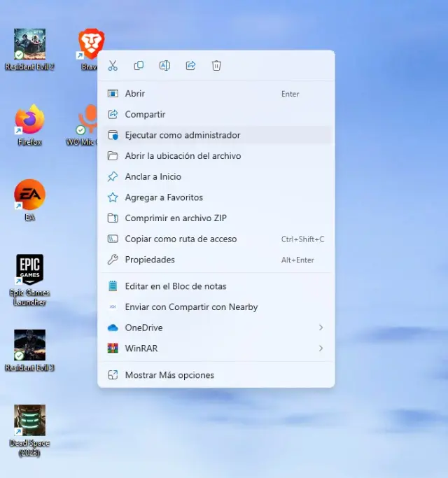Show more options with Mostrar Más opciones

169,375
